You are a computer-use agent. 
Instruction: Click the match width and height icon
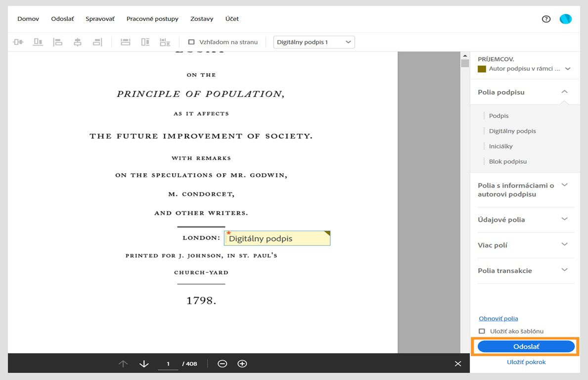click(165, 42)
